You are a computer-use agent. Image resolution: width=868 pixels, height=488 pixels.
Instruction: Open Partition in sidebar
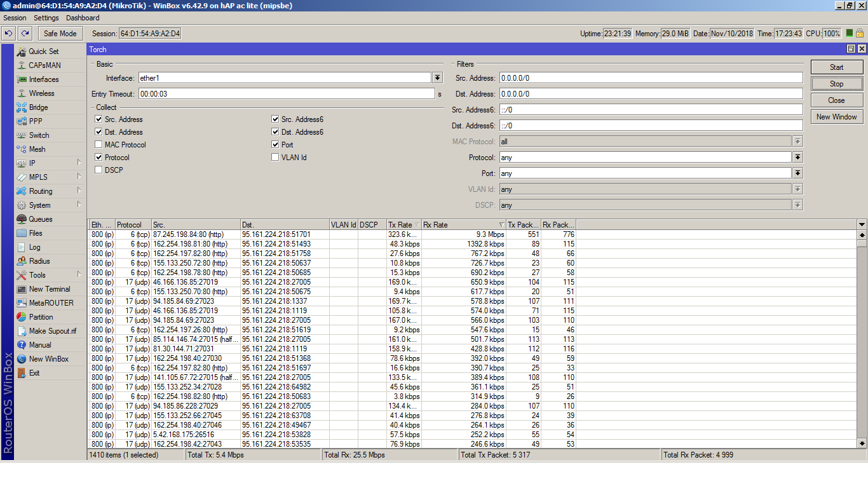[41, 317]
